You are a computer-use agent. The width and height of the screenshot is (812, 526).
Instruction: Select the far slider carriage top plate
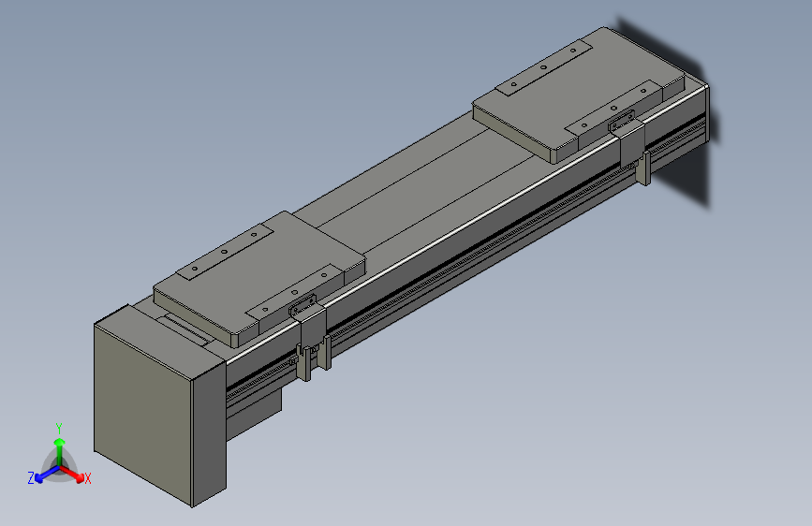(579, 94)
